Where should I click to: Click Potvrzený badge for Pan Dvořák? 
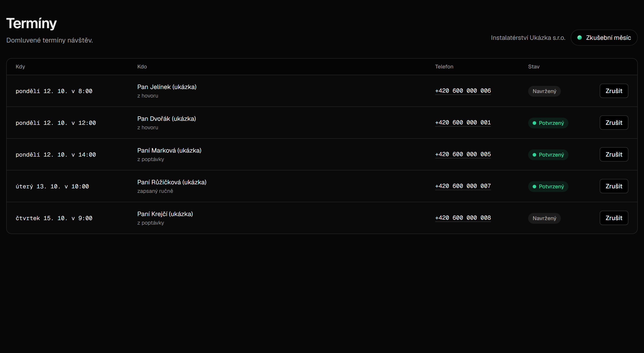[x=548, y=123]
